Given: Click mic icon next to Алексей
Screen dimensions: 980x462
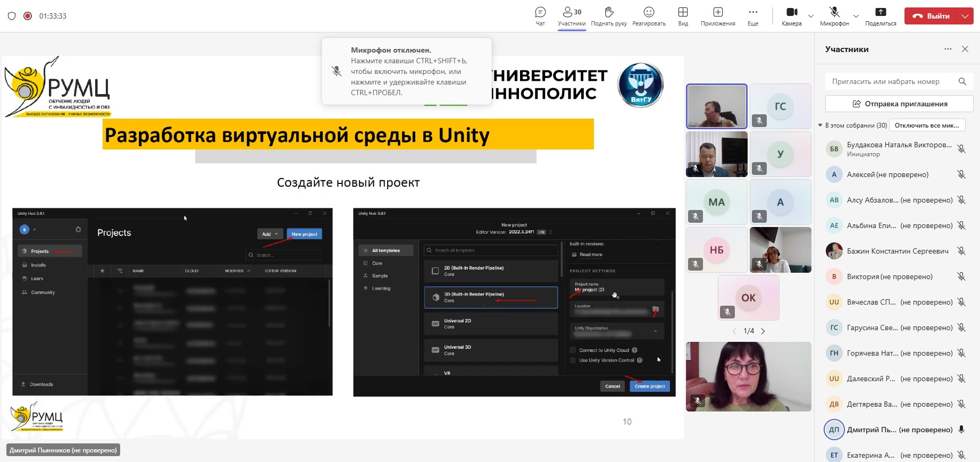Looking at the screenshot, I should point(961,174).
